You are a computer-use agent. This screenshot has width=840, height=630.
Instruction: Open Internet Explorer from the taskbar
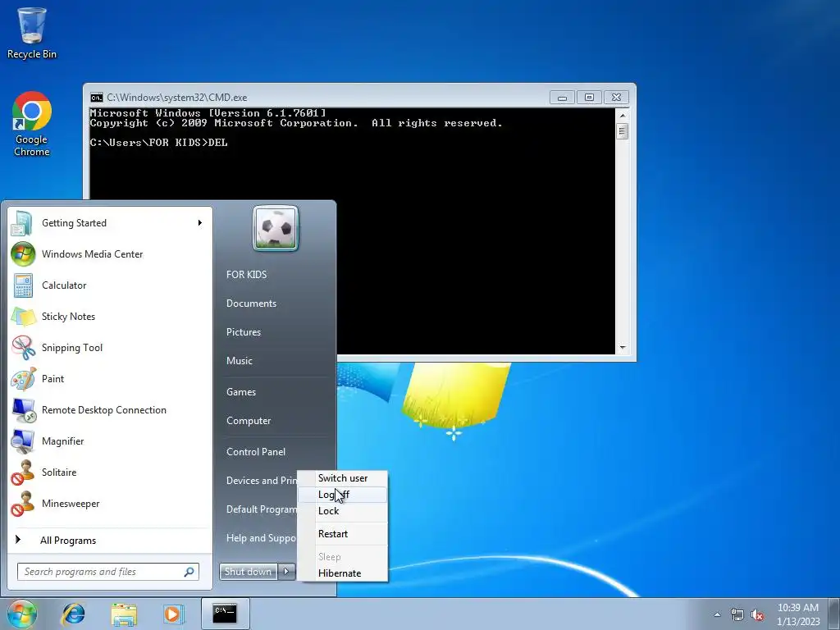coord(73,614)
